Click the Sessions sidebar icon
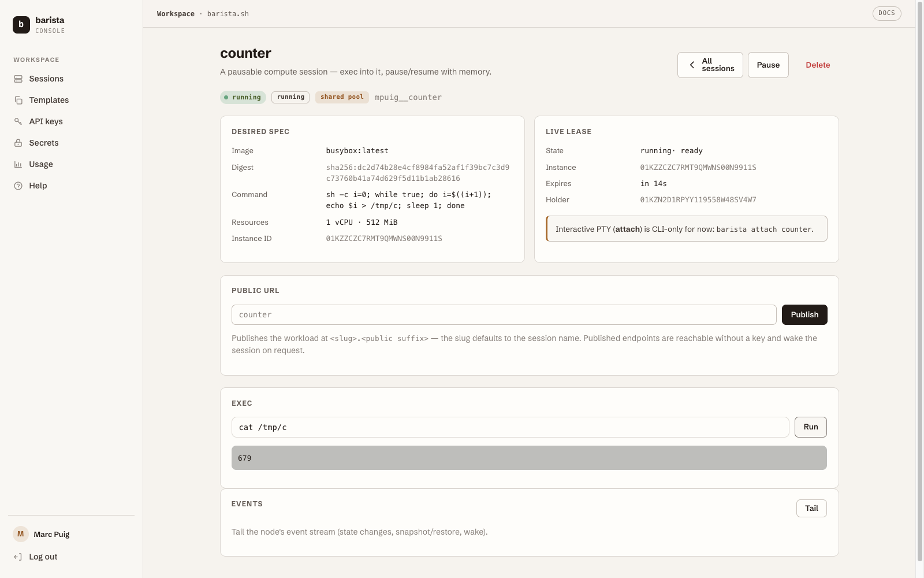The image size is (924, 578). pyautogui.click(x=18, y=79)
